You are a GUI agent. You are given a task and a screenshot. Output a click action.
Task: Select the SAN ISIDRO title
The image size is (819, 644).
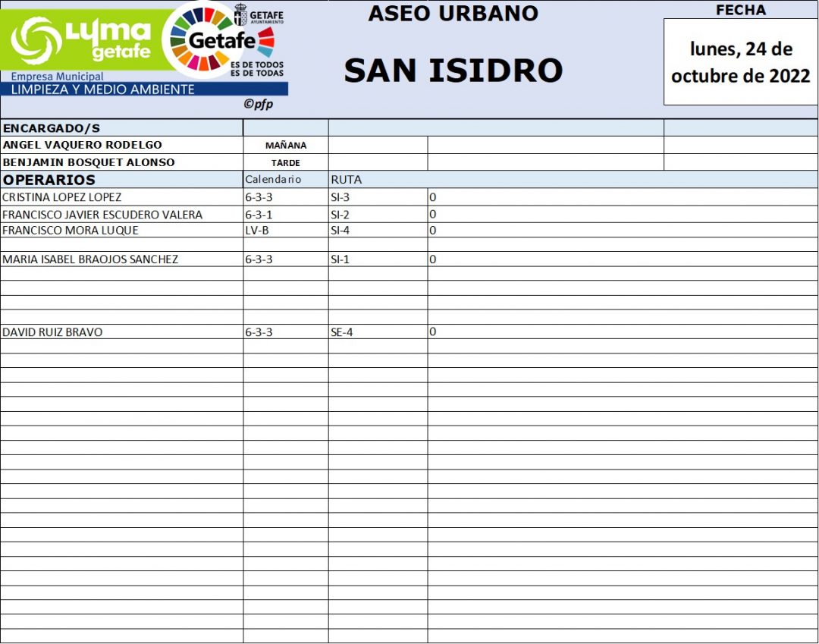[453, 71]
